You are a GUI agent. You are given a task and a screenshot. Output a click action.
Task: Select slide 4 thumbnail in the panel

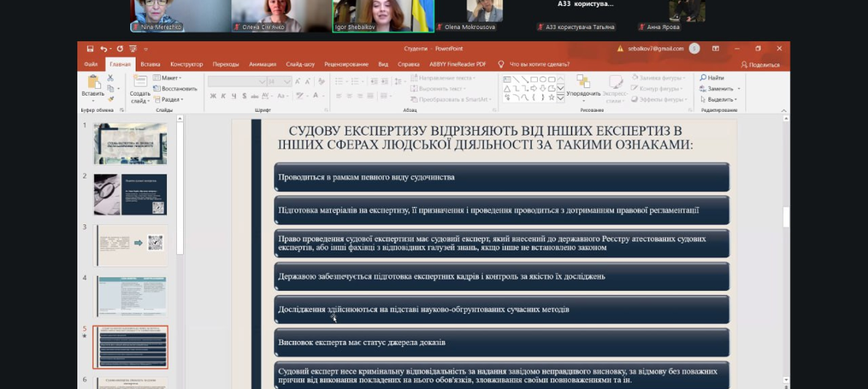pos(130,297)
